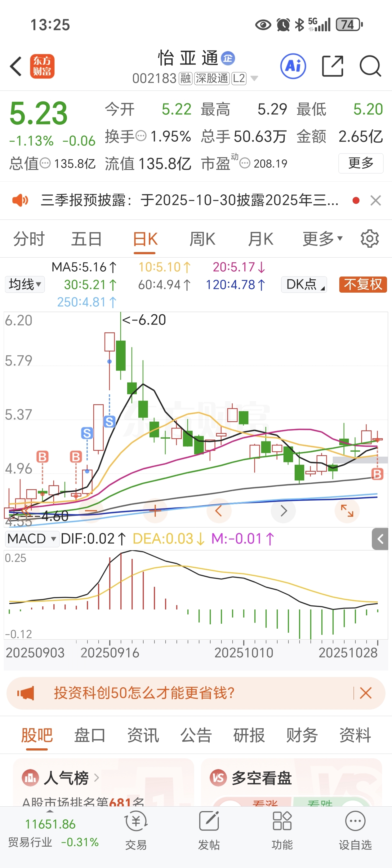This screenshot has height=868, width=392.
Task: Tap the 120:4.78 moving average value
Action: (x=235, y=285)
